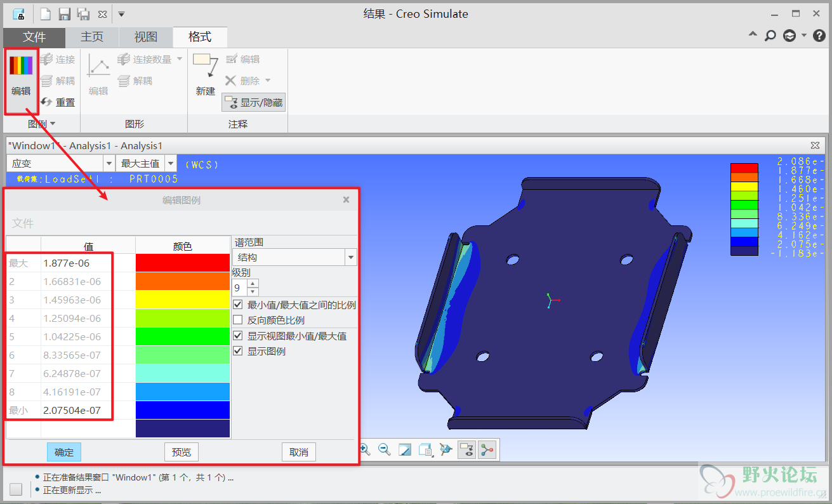
Task: Click the OK (确定) button
Action: click(x=64, y=452)
